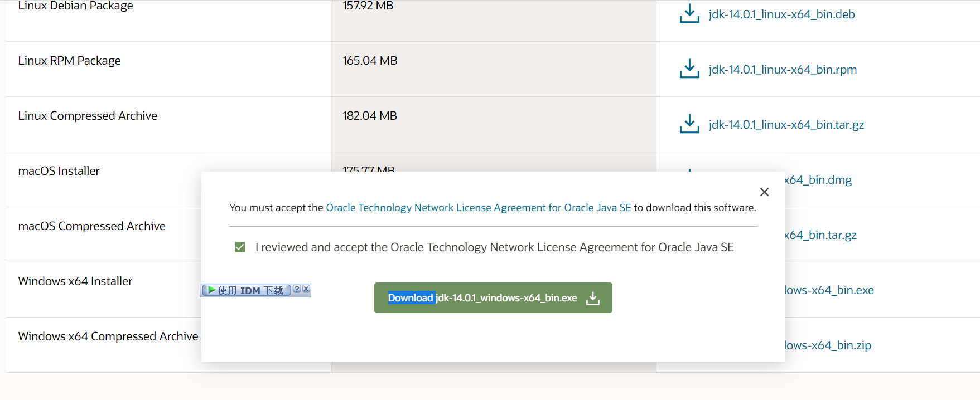
Task: Click download icon for linux-x64_bin.deb
Action: [x=689, y=14]
